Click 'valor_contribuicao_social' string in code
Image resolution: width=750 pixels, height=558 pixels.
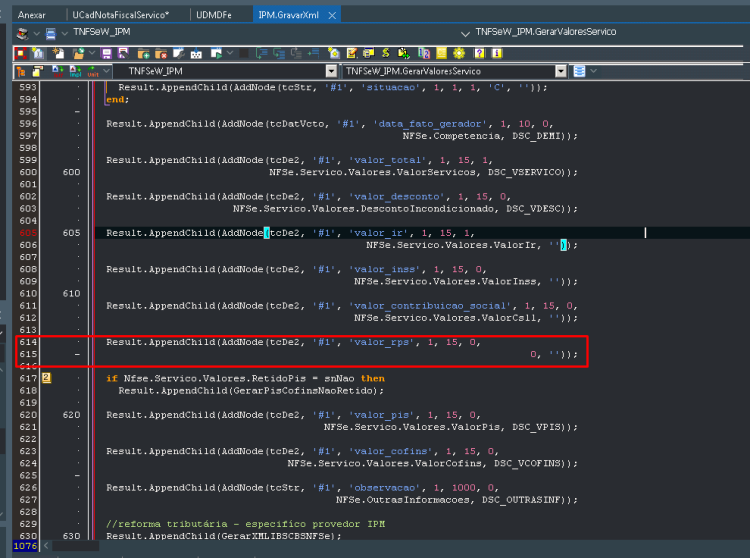click(x=430, y=306)
